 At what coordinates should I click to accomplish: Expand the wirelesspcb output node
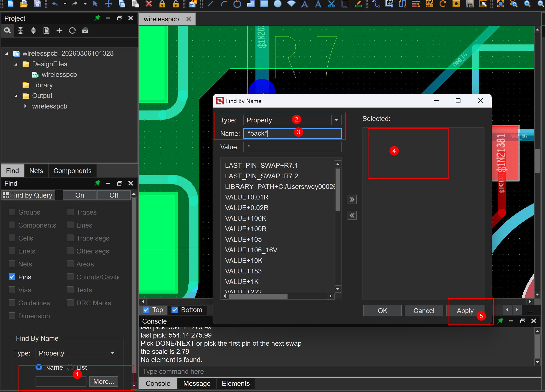click(x=25, y=106)
